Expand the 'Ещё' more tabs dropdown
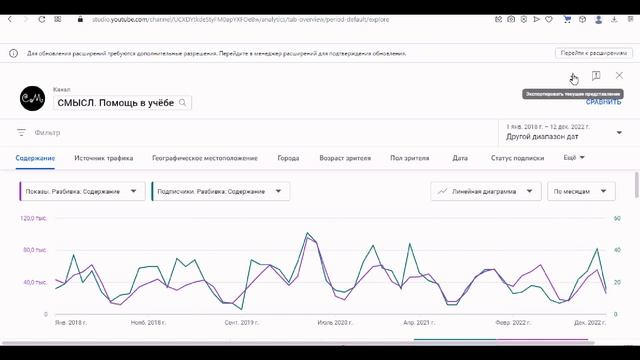 tap(574, 158)
